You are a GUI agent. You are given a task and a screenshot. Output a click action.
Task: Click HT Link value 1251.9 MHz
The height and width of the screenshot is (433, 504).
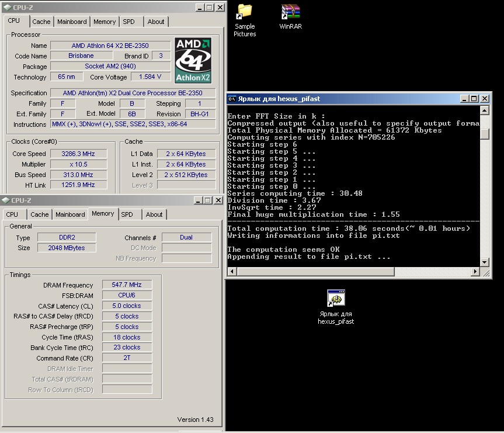point(78,185)
